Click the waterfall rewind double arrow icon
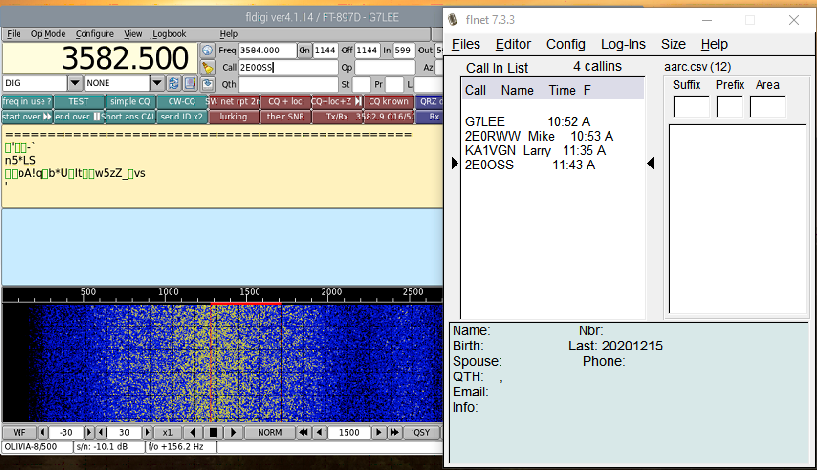Viewport: 817px width, 470px height. coord(302,433)
